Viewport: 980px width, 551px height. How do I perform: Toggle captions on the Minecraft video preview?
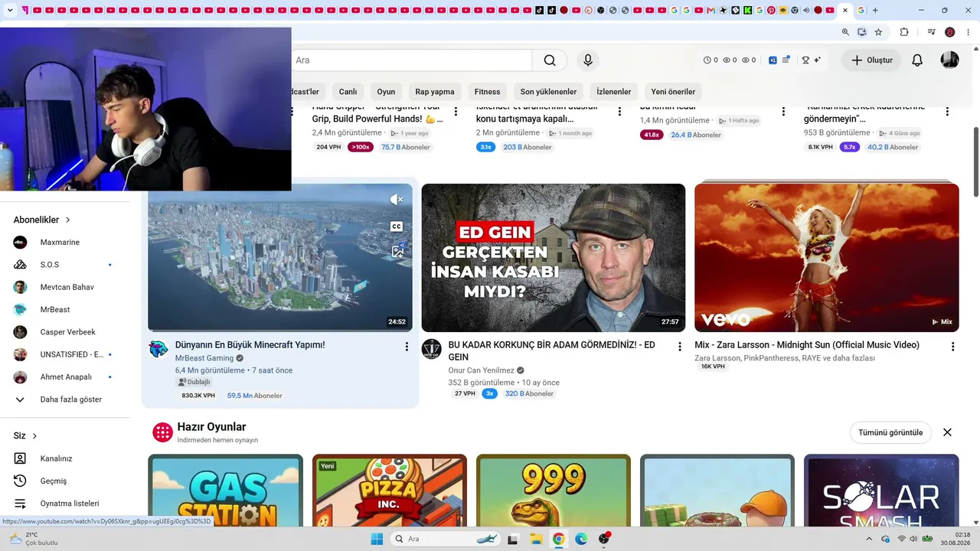(x=396, y=227)
